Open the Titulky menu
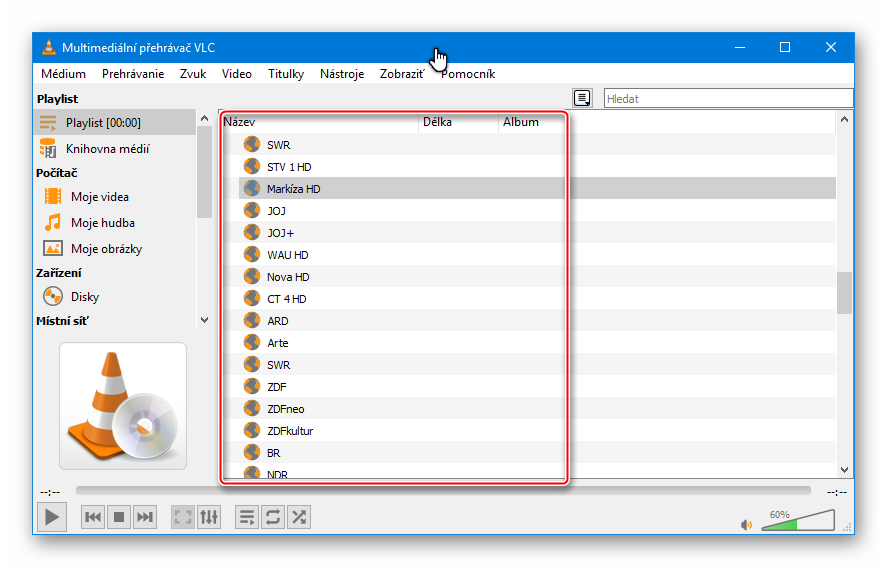 pyautogui.click(x=285, y=74)
